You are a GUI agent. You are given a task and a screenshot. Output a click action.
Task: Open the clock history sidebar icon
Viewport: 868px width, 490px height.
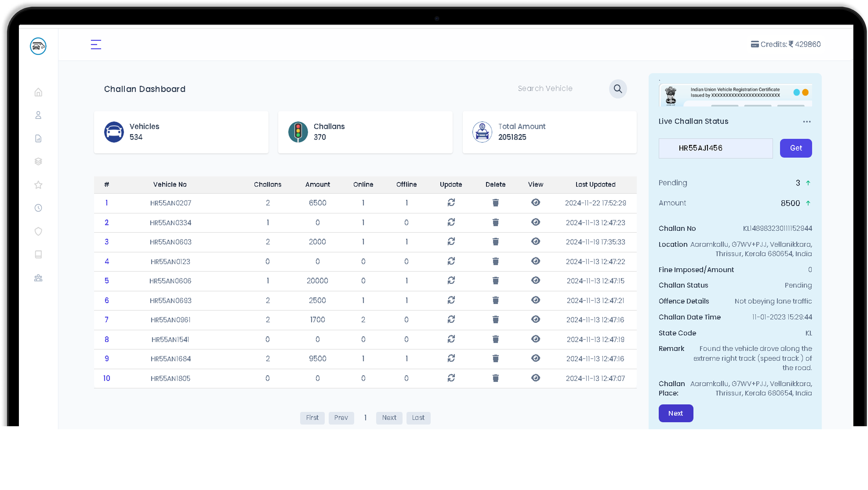click(x=38, y=208)
